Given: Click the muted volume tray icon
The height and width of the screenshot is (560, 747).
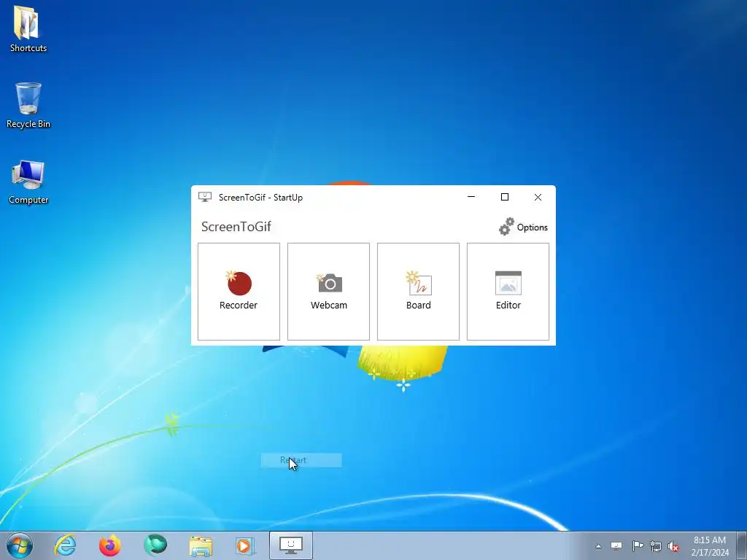Looking at the screenshot, I should [673, 547].
